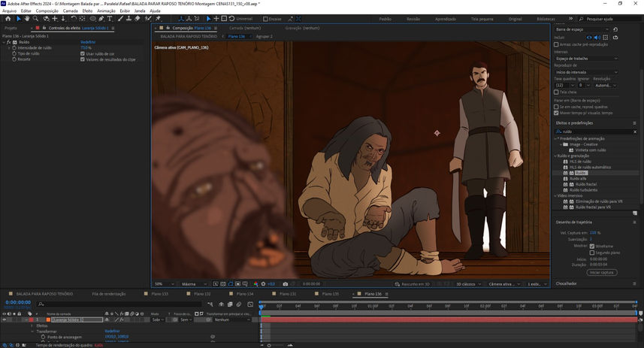Select the Type text tool
The height and width of the screenshot is (348, 644).
pyautogui.click(x=110, y=19)
